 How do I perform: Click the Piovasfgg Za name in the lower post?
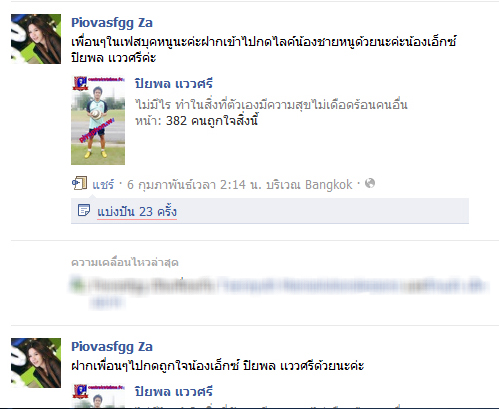[112, 347]
